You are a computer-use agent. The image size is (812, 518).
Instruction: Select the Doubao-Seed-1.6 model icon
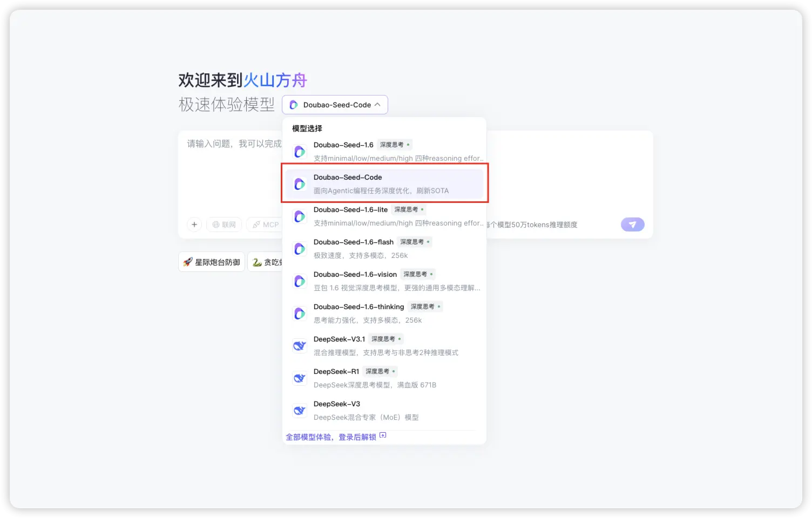click(300, 152)
